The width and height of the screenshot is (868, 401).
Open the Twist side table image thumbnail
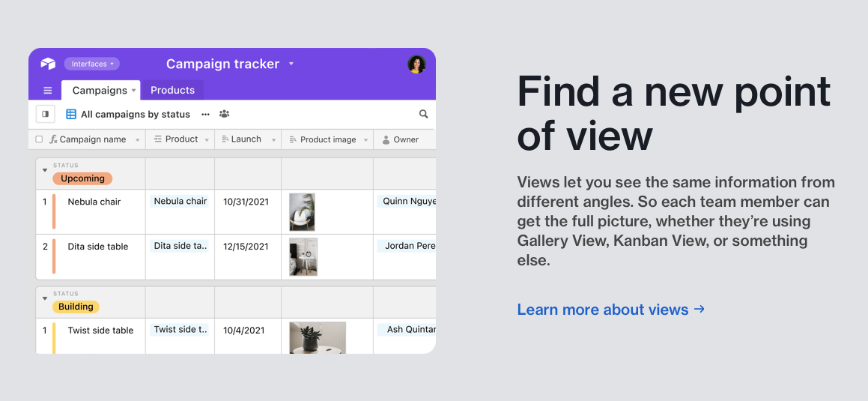[318, 338]
